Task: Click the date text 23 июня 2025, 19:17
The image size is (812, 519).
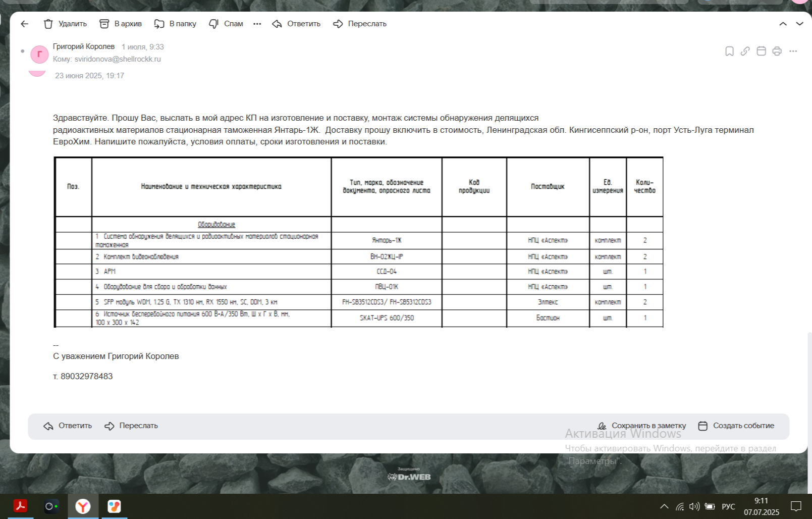Action: tap(89, 76)
